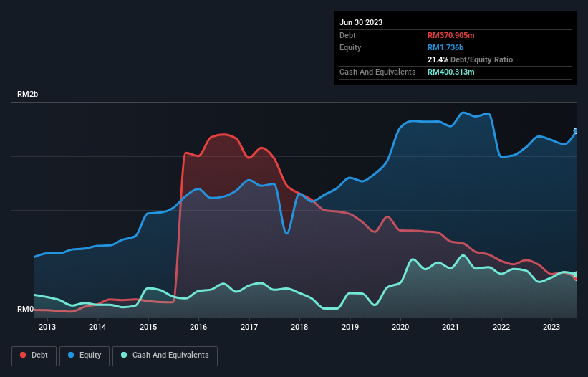Click the RM370.905m debt value
Image resolution: width=588 pixels, height=377 pixels.
point(450,35)
